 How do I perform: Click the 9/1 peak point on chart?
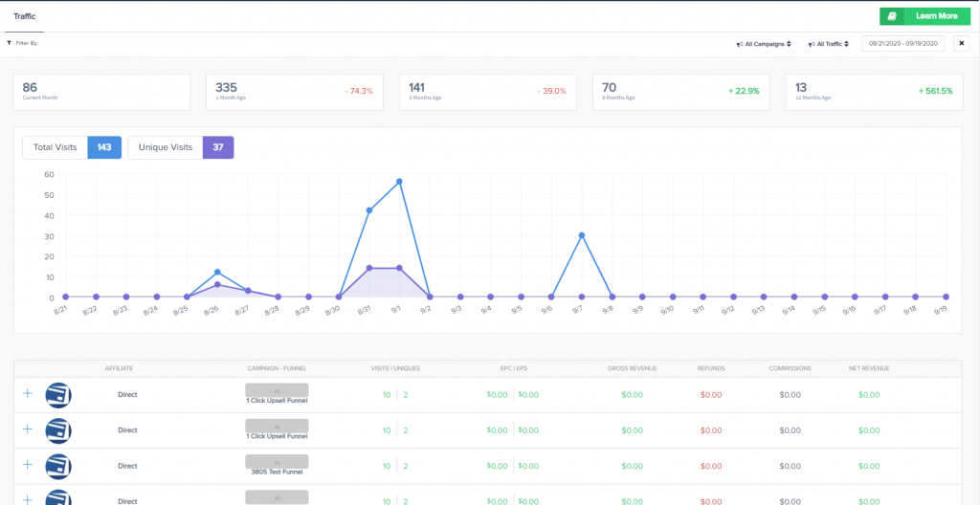(399, 182)
